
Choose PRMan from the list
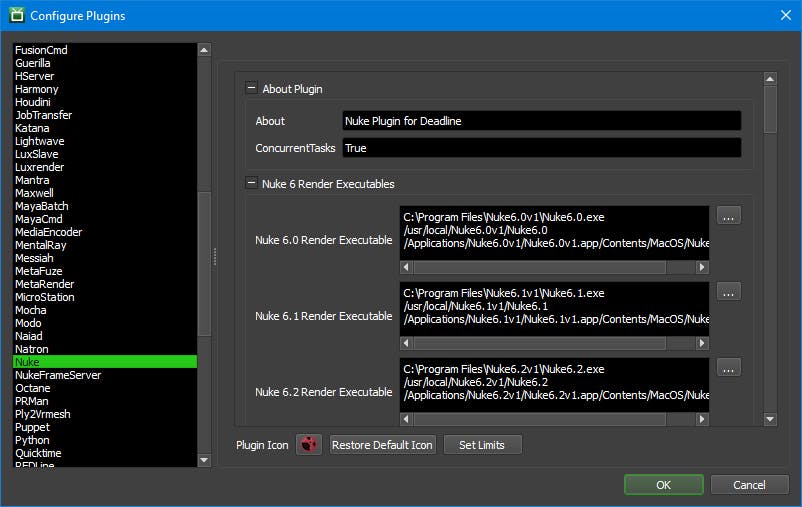click(x=105, y=401)
